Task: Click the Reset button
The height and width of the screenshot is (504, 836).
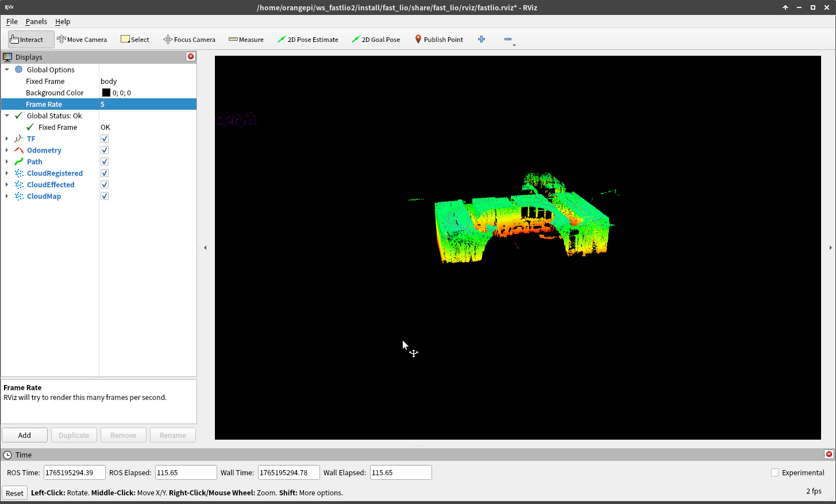Action: [x=15, y=493]
